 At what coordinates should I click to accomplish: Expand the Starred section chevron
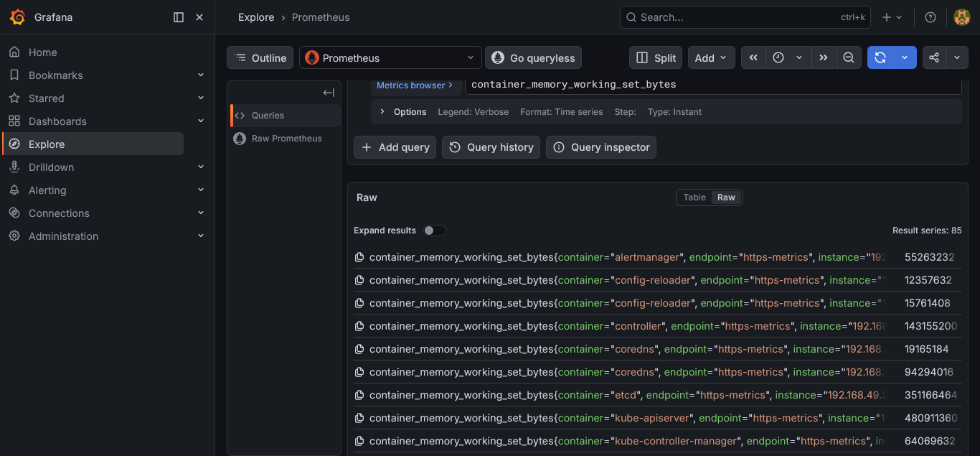pos(201,98)
